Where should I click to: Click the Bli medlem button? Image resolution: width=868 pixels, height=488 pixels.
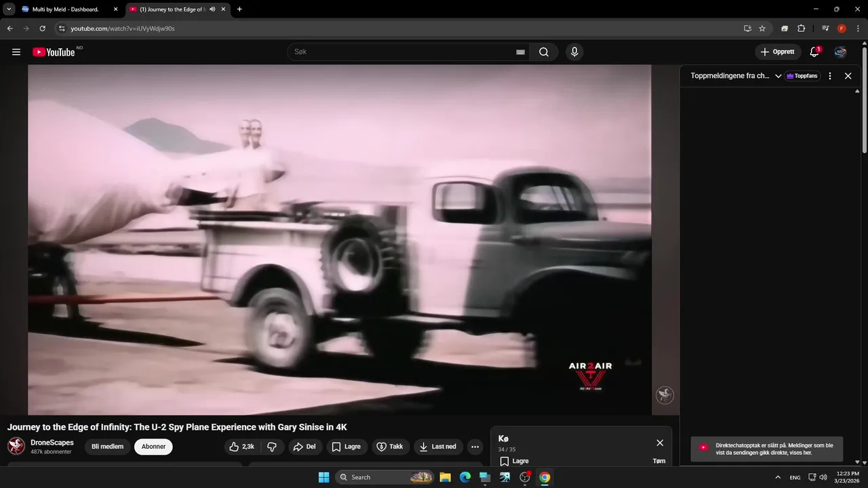tap(107, 447)
